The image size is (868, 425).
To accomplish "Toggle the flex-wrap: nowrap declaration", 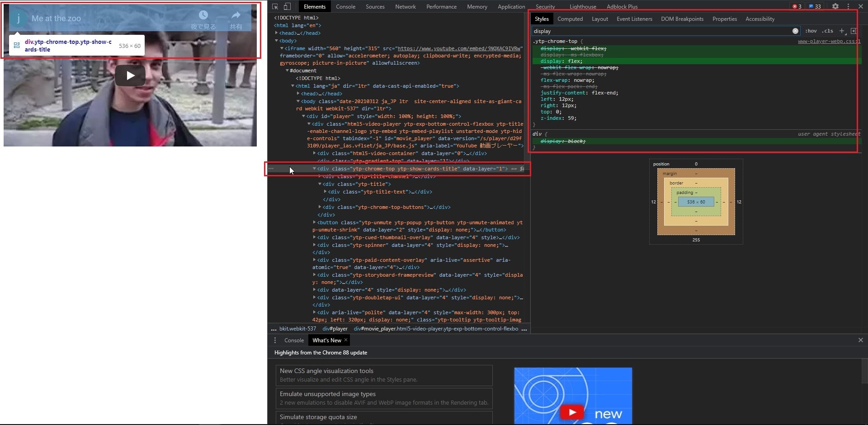I will tap(567, 80).
